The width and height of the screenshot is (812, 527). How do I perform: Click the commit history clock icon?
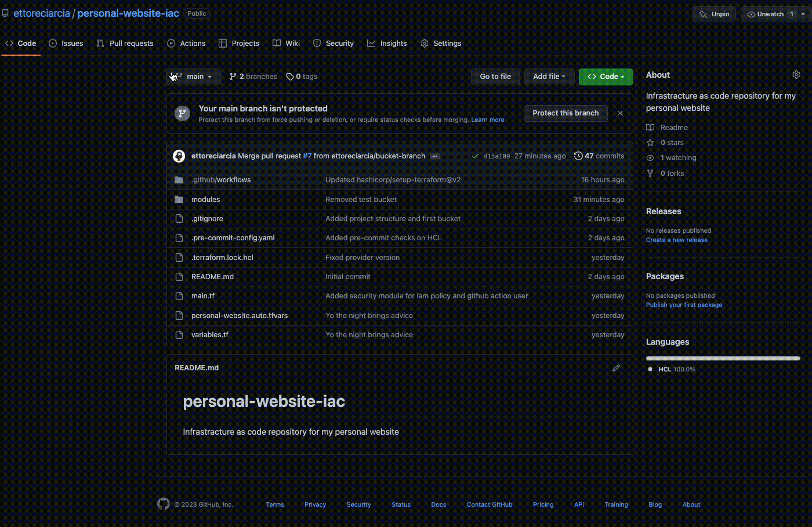click(578, 156)
